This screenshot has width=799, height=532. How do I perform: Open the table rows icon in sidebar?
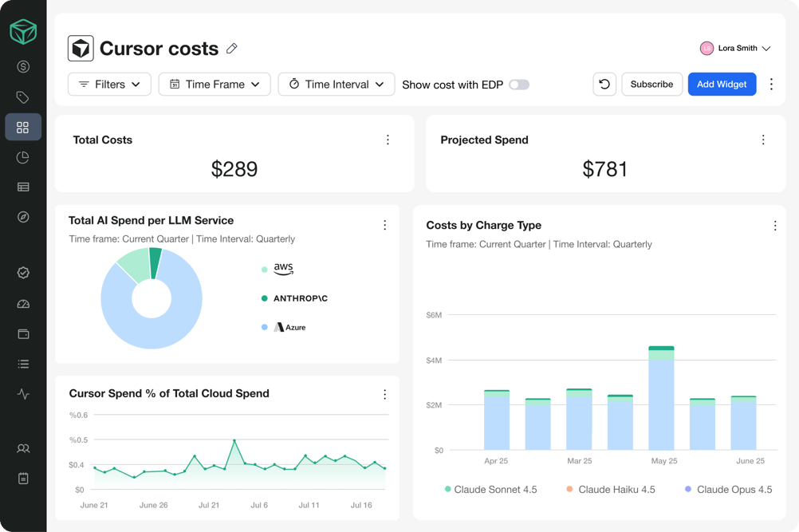[x=23, y=187]
